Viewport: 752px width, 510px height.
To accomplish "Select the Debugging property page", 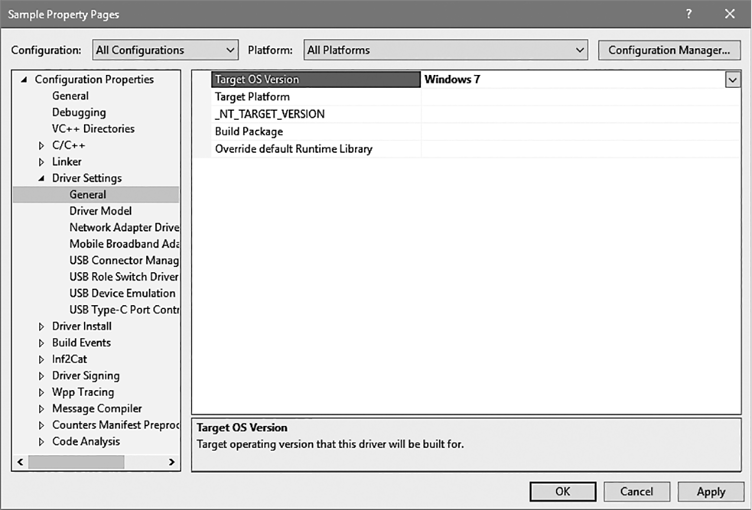I will pos(79,112).
